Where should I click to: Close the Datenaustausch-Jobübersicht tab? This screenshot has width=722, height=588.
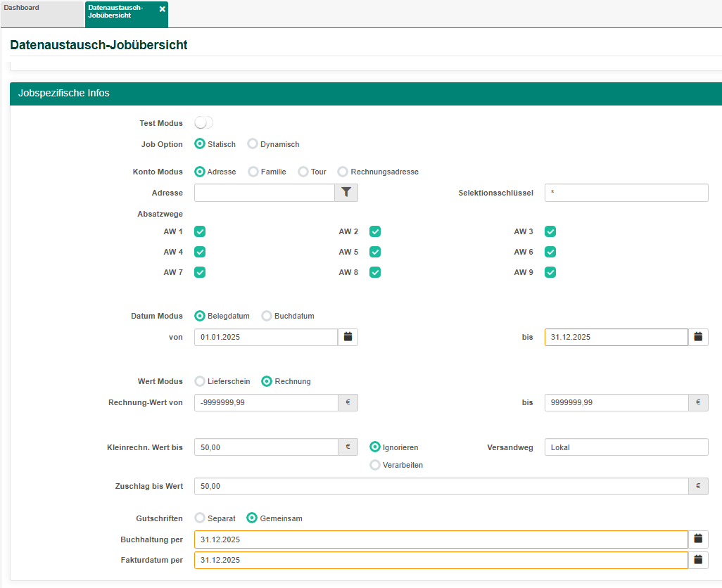(163, 9)
